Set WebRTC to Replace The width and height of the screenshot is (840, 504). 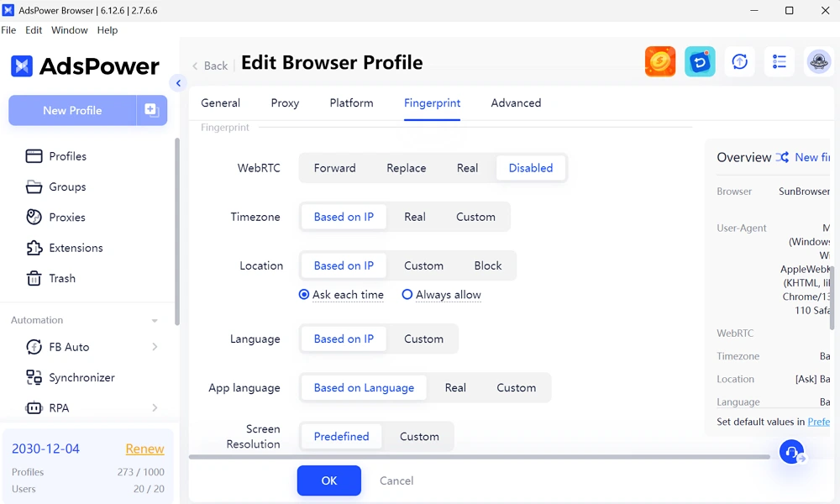point(407,168)
